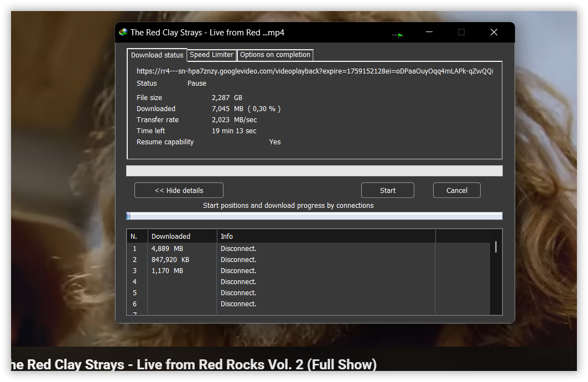Screen dimensions: 588x382
Task: Cancel the download
Action: (457, 190)
